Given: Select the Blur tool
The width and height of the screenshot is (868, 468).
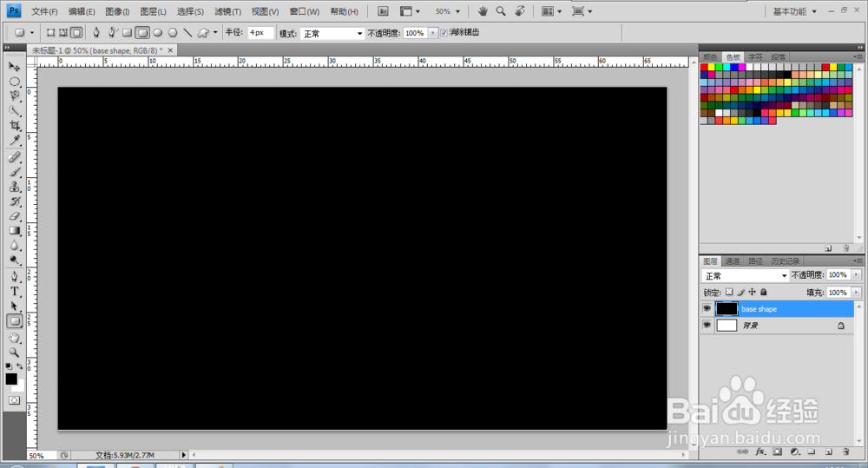Looking at the screenshot, I should coord(15,246).
